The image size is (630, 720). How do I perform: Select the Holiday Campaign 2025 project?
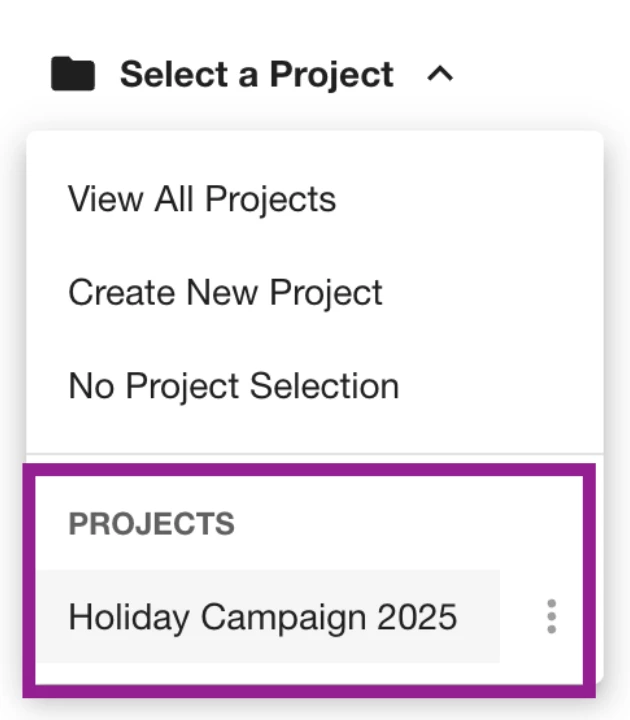click(x=262, y=617)
